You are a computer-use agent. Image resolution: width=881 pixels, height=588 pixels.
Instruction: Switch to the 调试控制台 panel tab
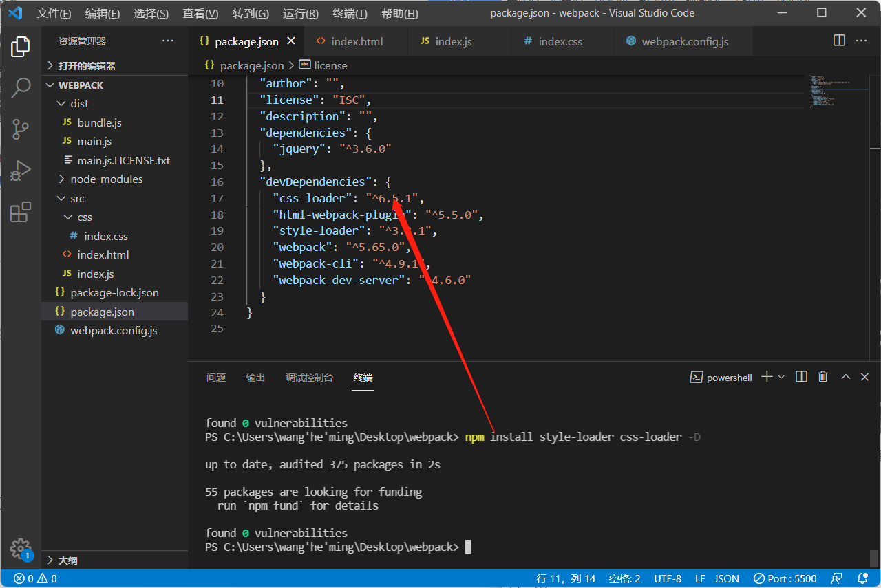coord(310,378)
